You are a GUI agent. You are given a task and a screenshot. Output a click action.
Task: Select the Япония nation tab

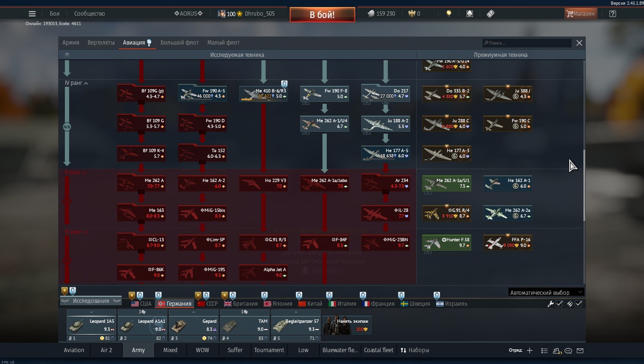click(278, 304)
